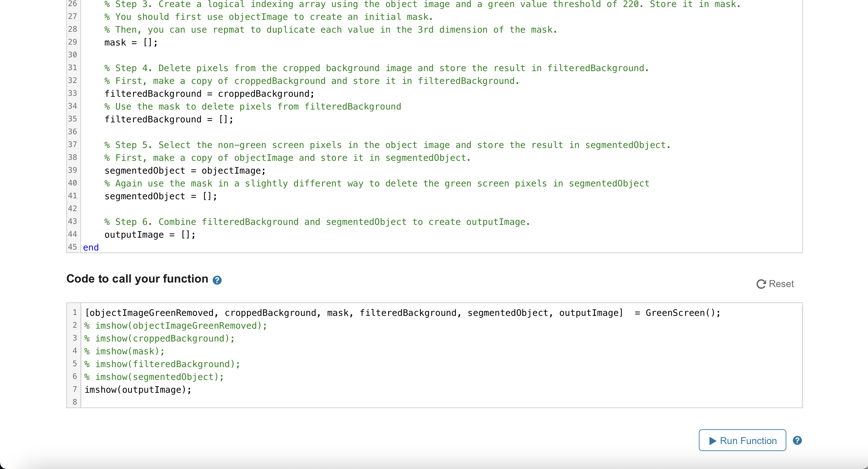Click the Run Function button

pyautogui.click(x=742, y=440)
